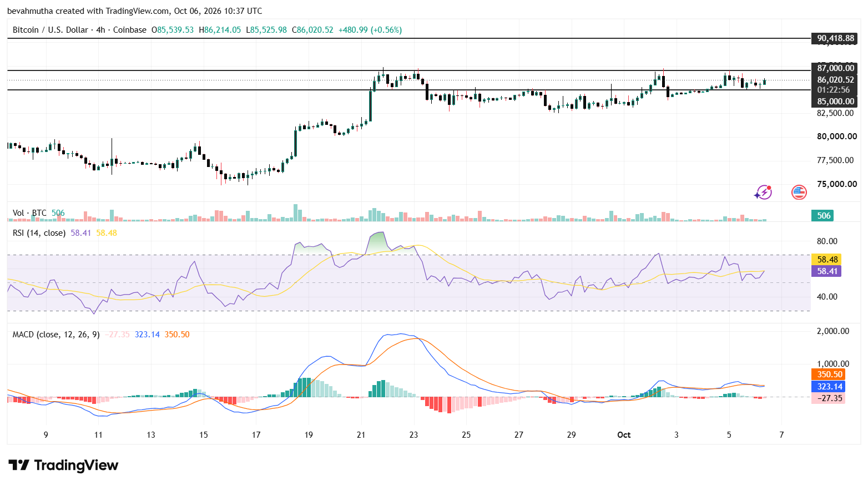This screenshot has height=486, width=868.
Task: Click the TradingView logo at bottom left
Action: coord(63,465)
